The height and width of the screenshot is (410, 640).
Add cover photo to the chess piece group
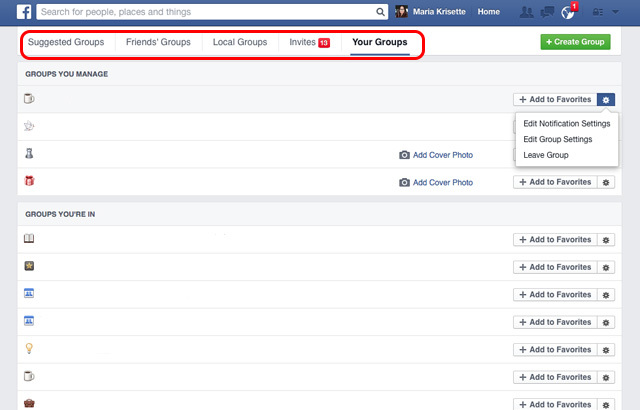pos(443,155)
